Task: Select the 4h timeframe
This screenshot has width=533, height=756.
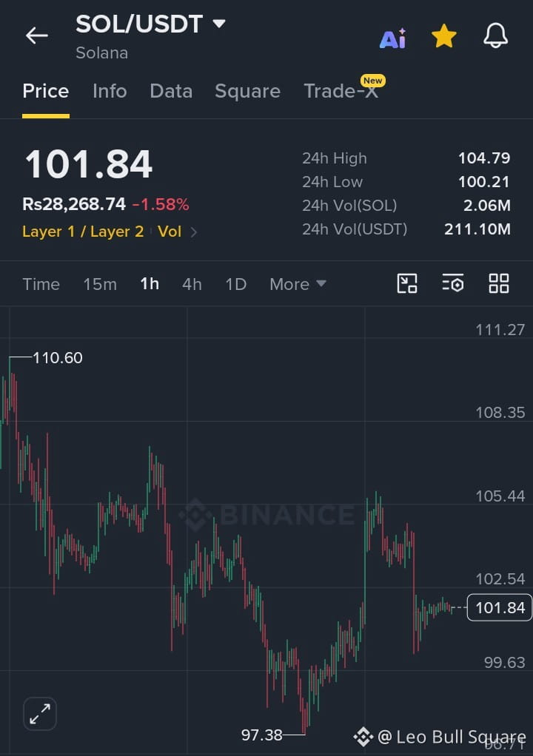Action: click(192, 284)
